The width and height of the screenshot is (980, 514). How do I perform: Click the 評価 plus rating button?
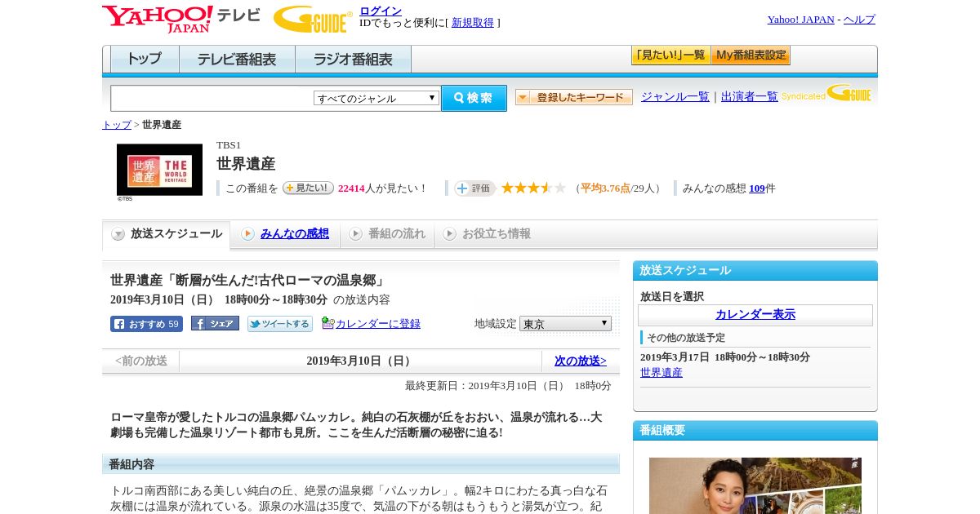click(475, 188)
